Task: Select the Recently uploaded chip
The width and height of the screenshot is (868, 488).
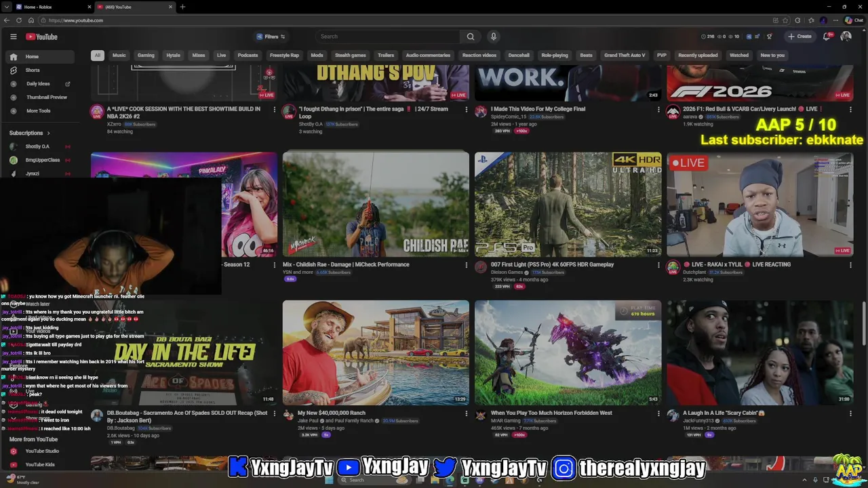Action: [698, 56]
